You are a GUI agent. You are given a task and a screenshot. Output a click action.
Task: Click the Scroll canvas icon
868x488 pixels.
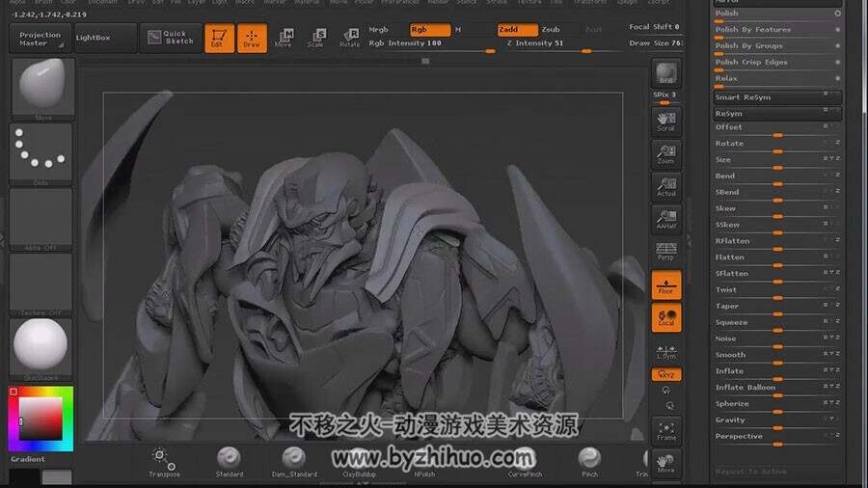pos(665,122)
